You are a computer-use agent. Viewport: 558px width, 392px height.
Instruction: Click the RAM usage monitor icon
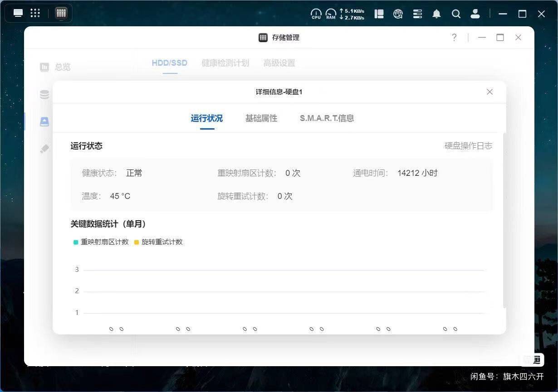point(331,14)
